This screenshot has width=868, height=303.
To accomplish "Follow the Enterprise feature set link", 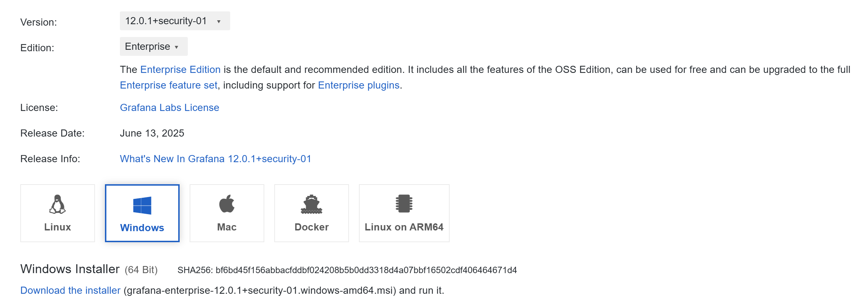I will click(168, 85).
